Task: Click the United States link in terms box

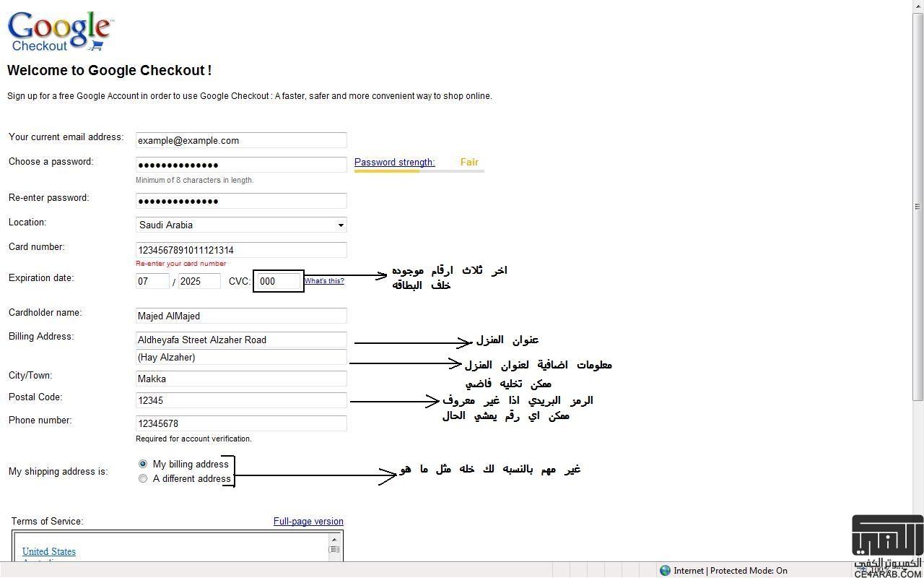Action: [x=49, y=551]
